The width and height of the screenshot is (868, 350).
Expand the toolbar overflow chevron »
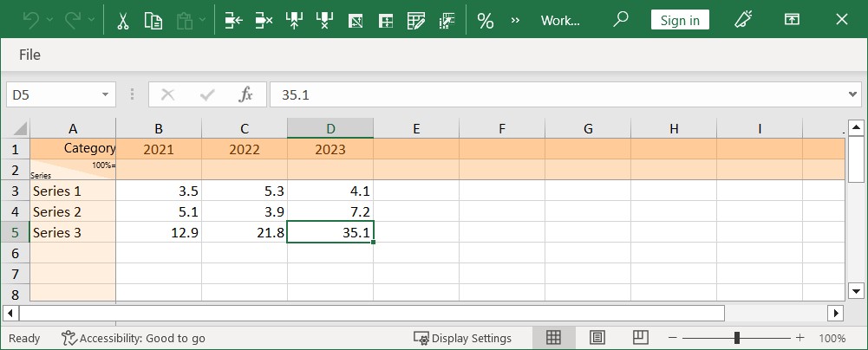pos(515,21)
